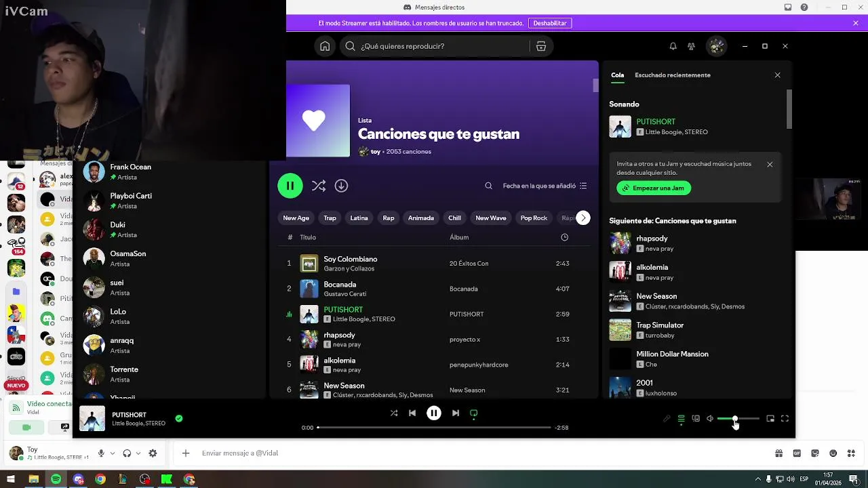The height and width of the screenshot is (488, 868).
Task: Open Spotify profile avatar menu
Action: [x=717, y=46]
